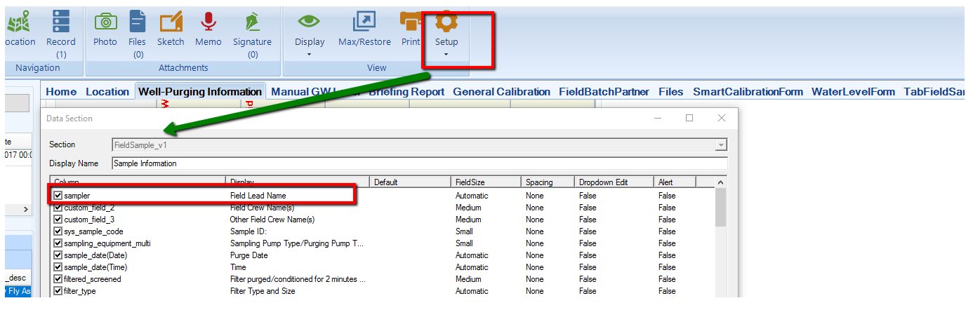Screen dimensions: 980x310
Task: Select 'Other Field Crew Name(s)' cell
Action: click(x=272, y=220)
